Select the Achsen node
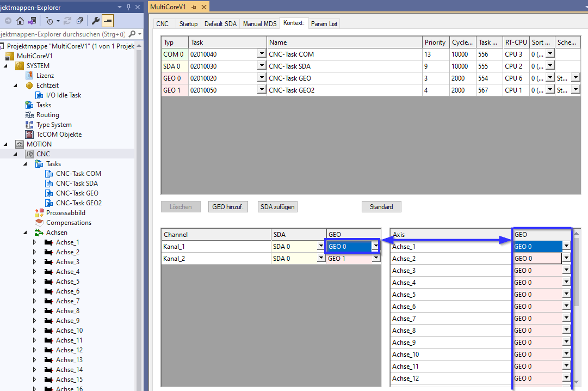 (x=57, y=232)
